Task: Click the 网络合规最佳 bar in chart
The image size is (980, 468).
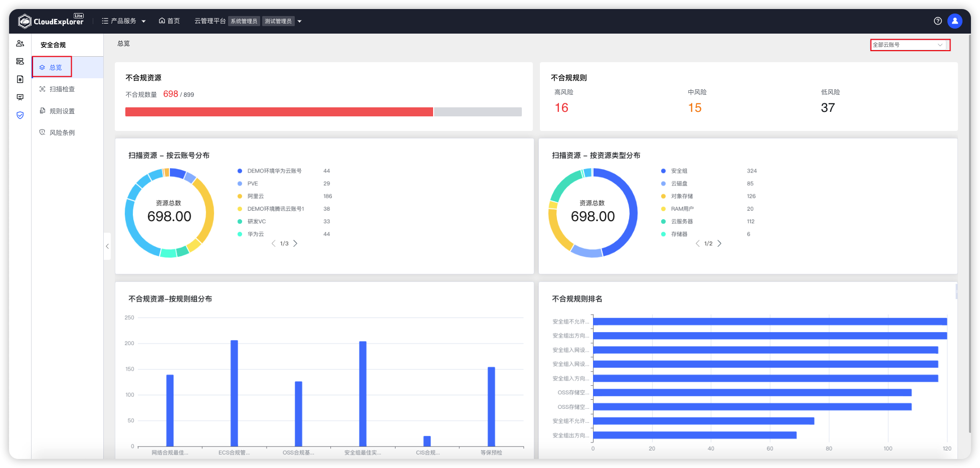Action: (170, 410)
